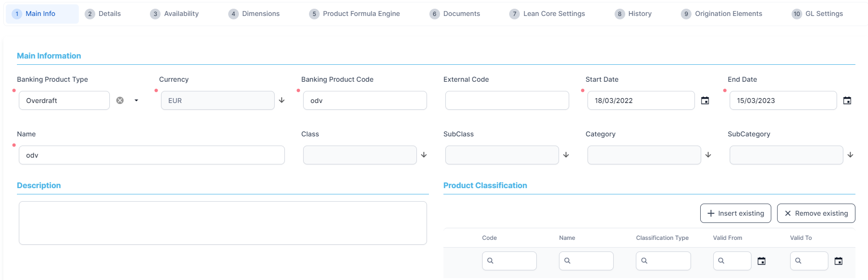Click the Classification Type search icon
This screenshot has width=868, height=280.
tap(644, 261)
